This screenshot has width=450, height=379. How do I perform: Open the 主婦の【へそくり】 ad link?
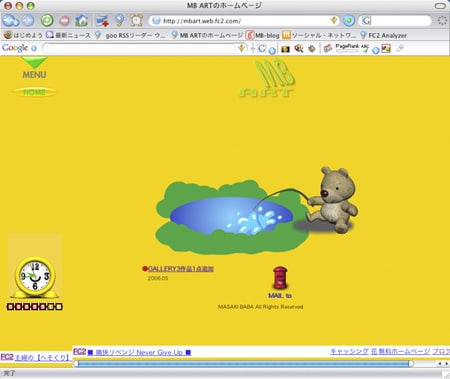coord(42,358)
